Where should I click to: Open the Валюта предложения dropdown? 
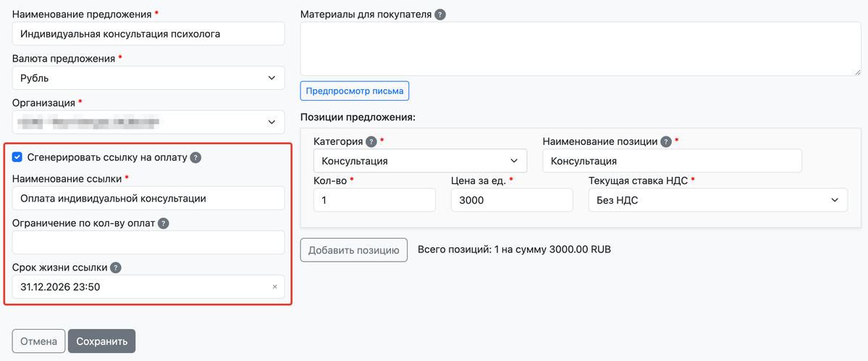148,78
